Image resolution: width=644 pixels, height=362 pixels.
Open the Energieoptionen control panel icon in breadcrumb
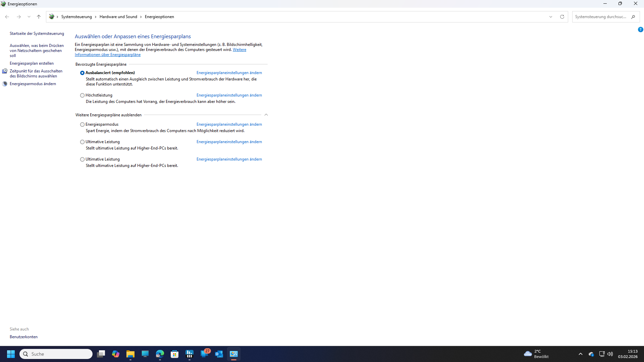click(52, 16)
